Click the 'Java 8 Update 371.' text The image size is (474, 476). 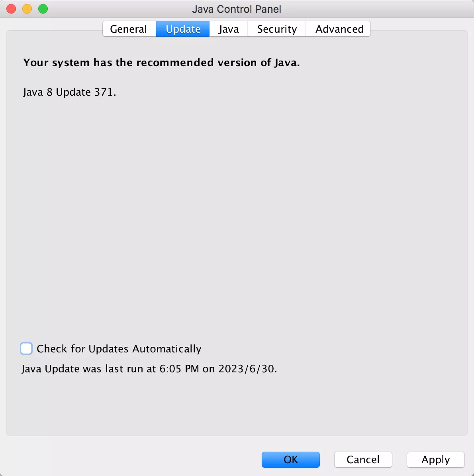click(x=70, y=92)
